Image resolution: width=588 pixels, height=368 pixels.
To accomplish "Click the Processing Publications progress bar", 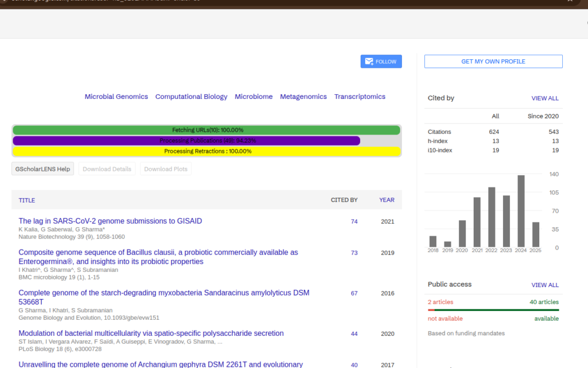I will click(x=187, y=140).
